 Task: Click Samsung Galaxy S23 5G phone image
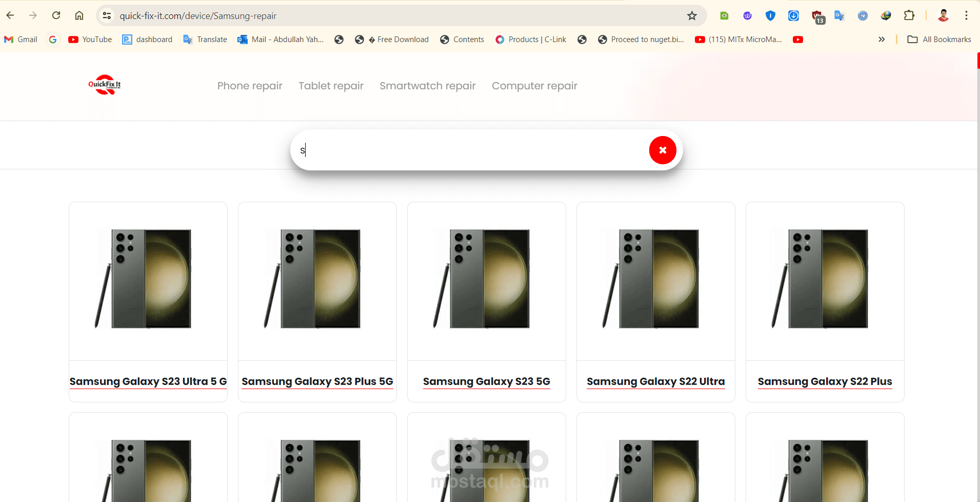(486, 279)
